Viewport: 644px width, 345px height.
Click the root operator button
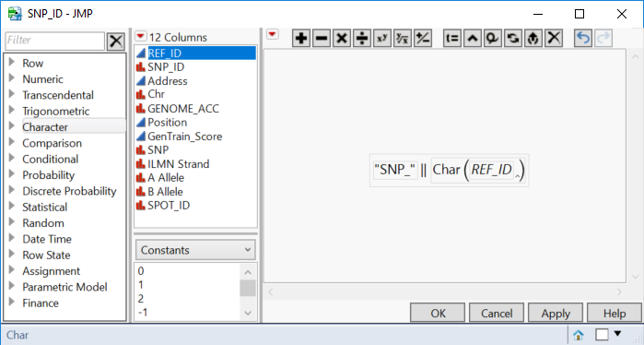(402, 39)
